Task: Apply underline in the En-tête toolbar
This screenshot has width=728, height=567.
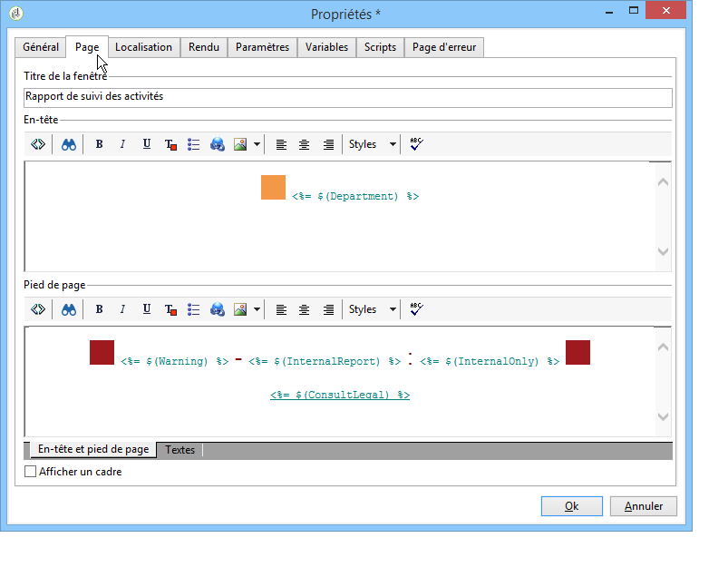Action: point(147,144)
